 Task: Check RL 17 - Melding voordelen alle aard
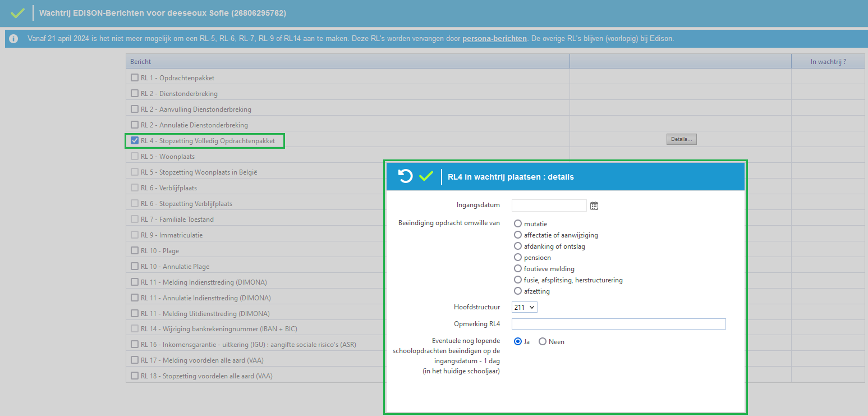135,360
